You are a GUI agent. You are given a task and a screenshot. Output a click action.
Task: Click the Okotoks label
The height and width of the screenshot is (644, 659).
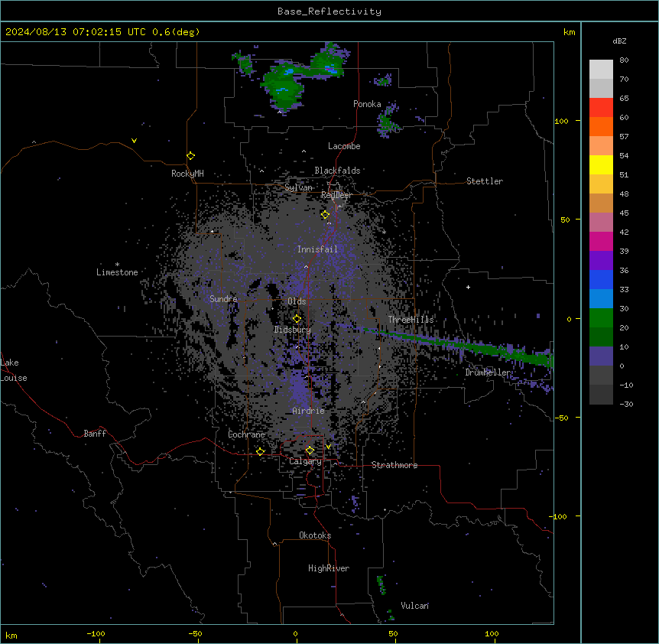pos(315,535)
